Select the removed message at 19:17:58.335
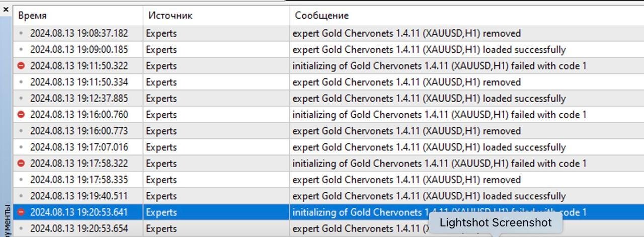The image size is (644, 237). click(x=407, y=180)
